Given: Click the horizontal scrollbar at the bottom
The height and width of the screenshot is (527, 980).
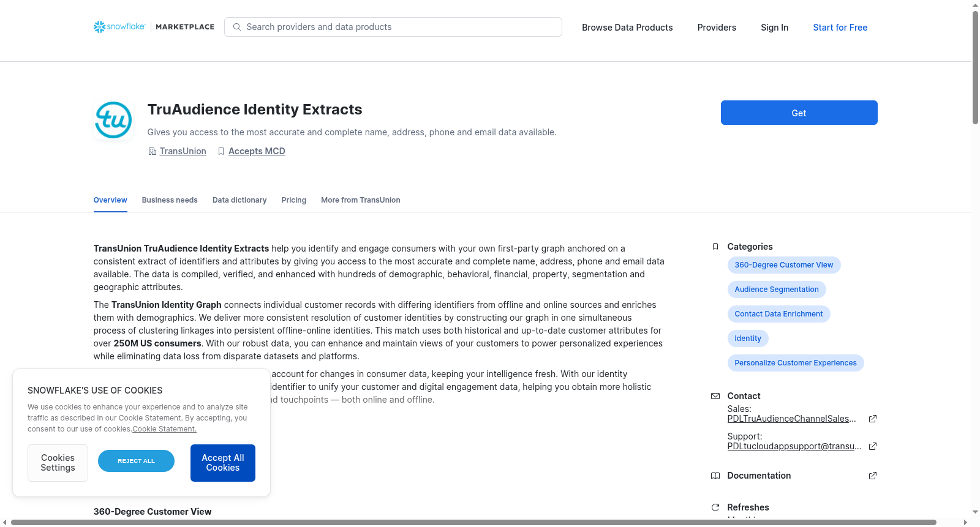Looking at the screenshot, I should pos(473,522).
